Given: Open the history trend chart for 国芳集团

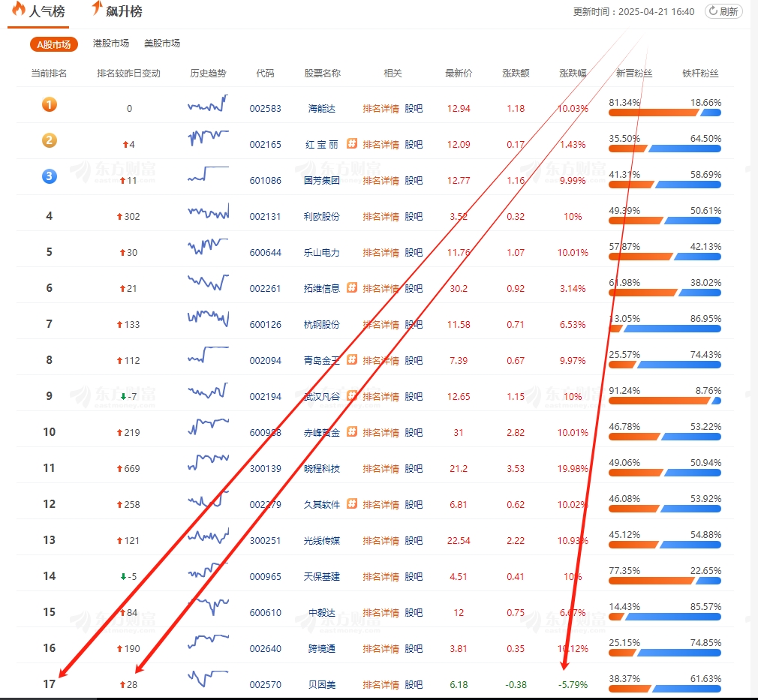Looking at the screenshot, I should point(208,175).
